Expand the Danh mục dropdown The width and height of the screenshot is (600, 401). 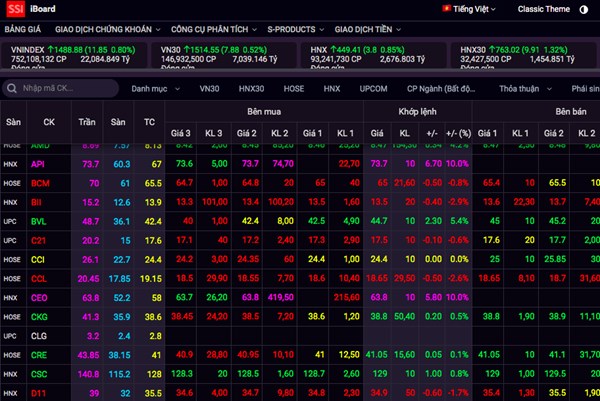tap(153, 89)
